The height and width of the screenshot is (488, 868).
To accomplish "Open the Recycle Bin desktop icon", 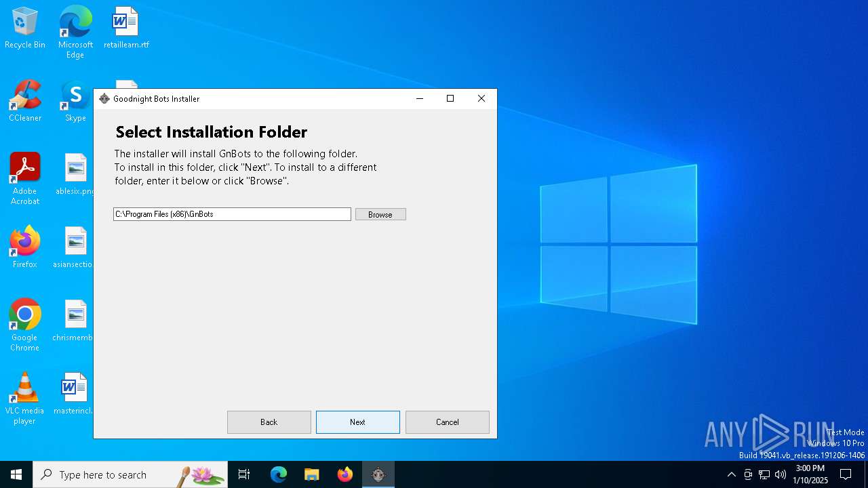I will point(25,28).
